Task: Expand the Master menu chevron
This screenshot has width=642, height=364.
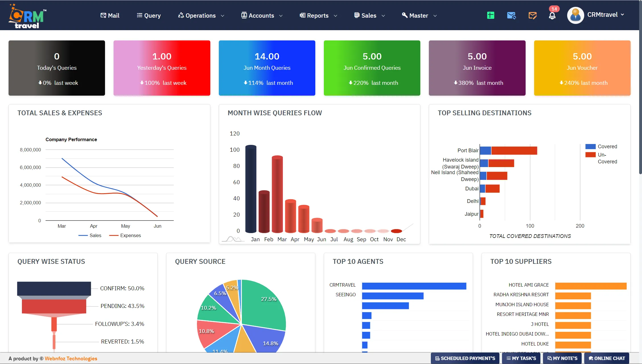Action: 435,16
